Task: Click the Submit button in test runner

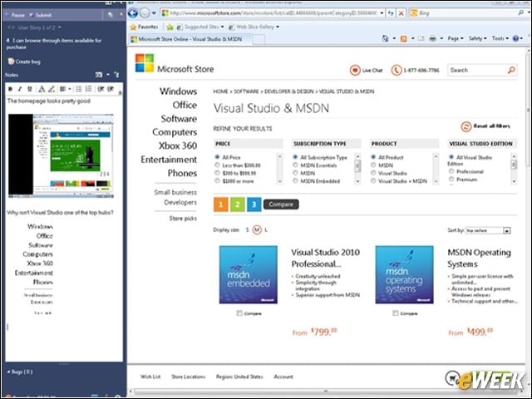Action: click(41, 15)
